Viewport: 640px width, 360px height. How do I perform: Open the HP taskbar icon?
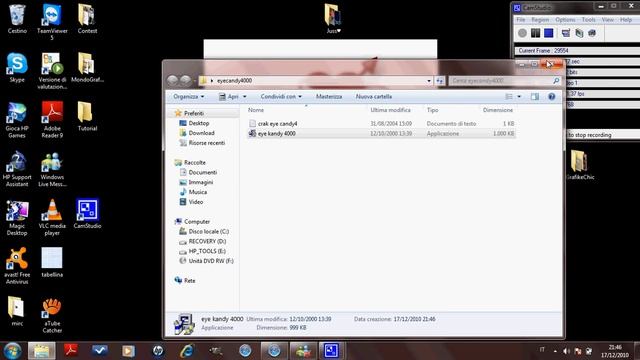click(x=158, y=351)
